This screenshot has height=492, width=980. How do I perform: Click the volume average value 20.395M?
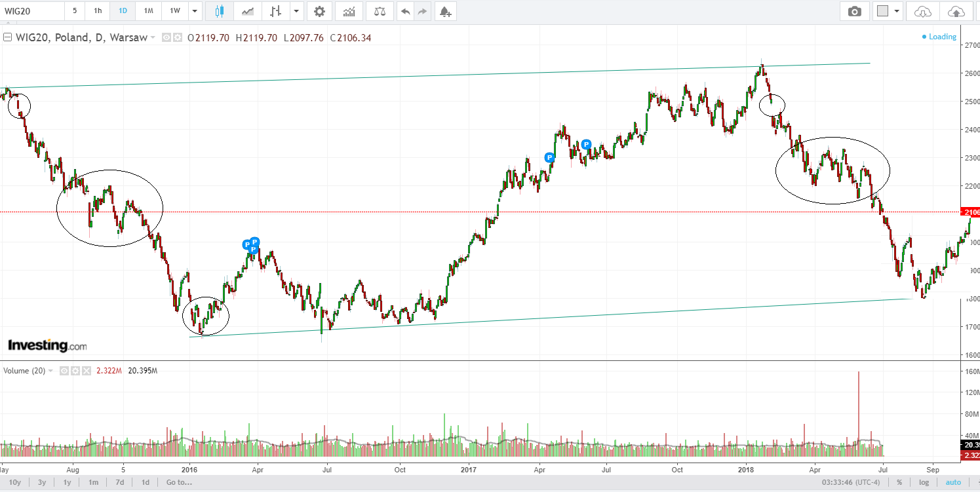tap(142, 371)
